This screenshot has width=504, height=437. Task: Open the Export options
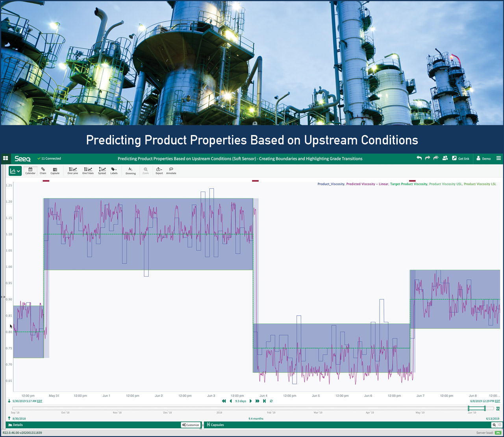pyautogui.click(x=159, y=171)
